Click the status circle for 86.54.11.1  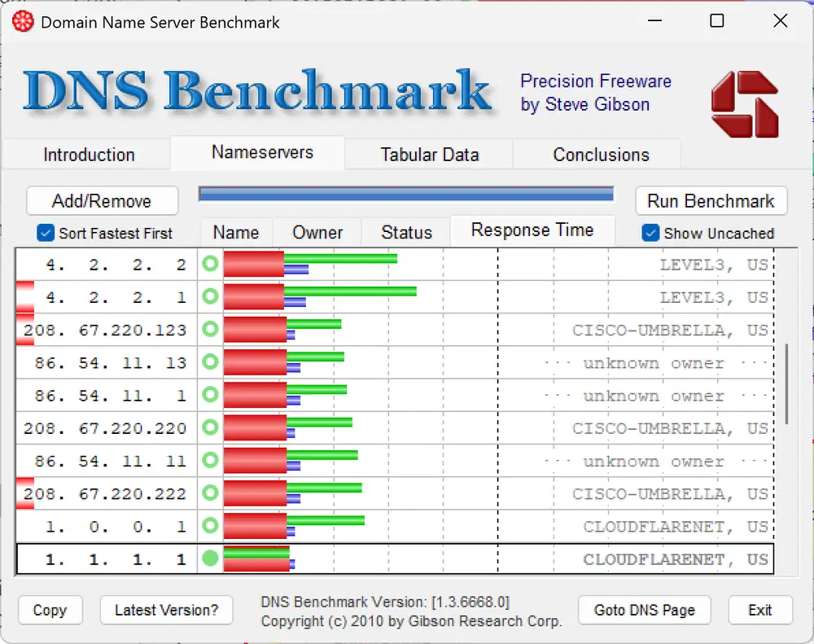[210, 395]
